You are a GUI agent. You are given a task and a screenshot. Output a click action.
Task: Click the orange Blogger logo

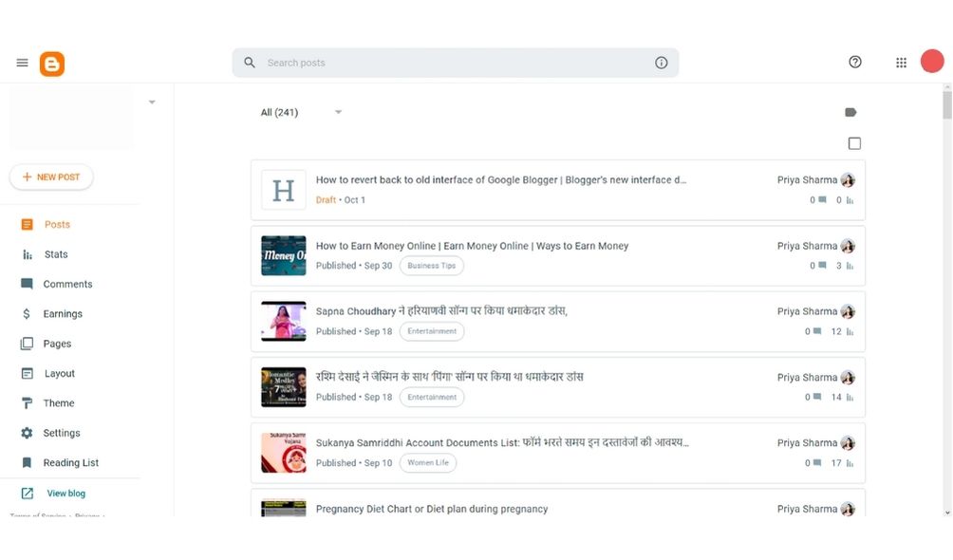[52, 64]
